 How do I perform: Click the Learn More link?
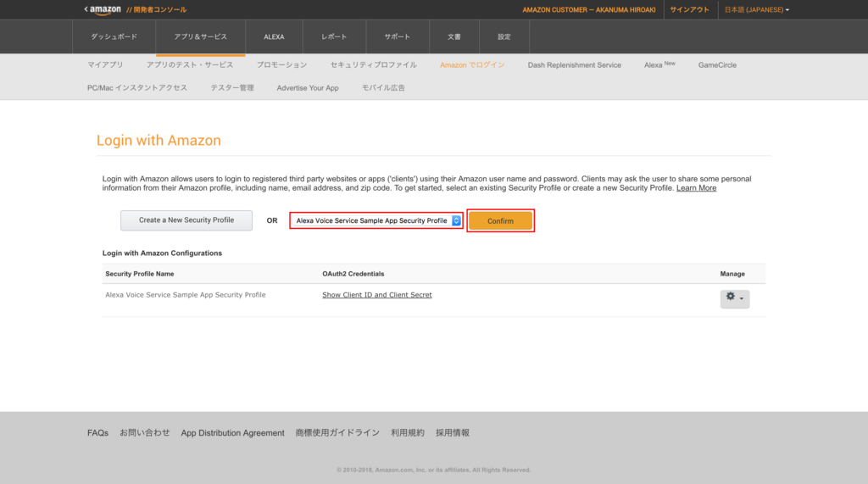click(x=697, y=188)
